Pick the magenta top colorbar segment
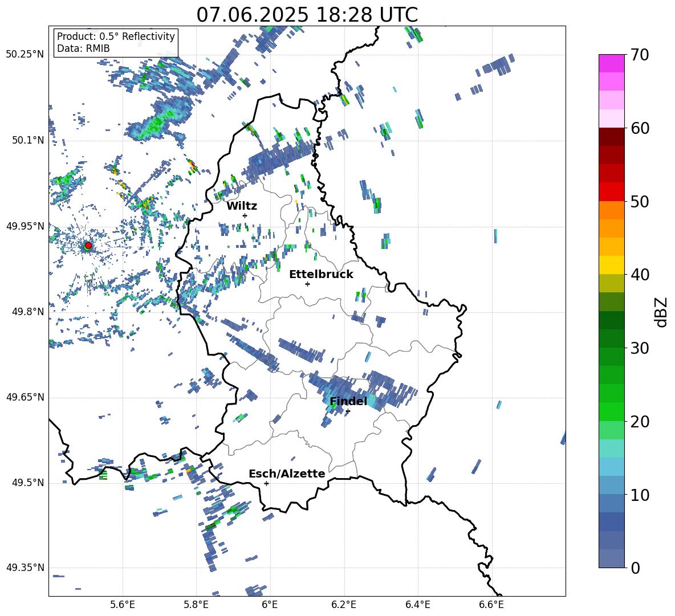This screenshot has width=675, height=616. point(611,64)
